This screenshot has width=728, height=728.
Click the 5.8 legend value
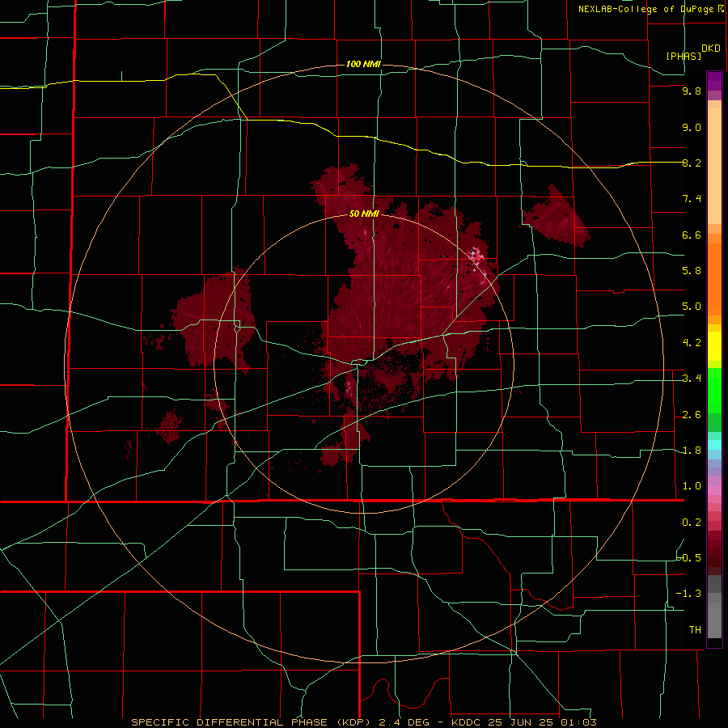click(692, 271)
